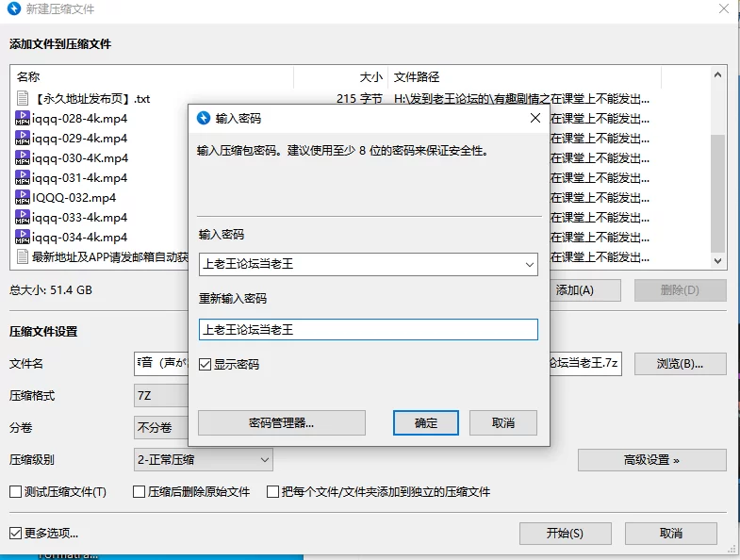Select file name iqqq-031-4k.mp4
Image resolution: width=740 pixels, height=560 pixels.
click(80, 178)
